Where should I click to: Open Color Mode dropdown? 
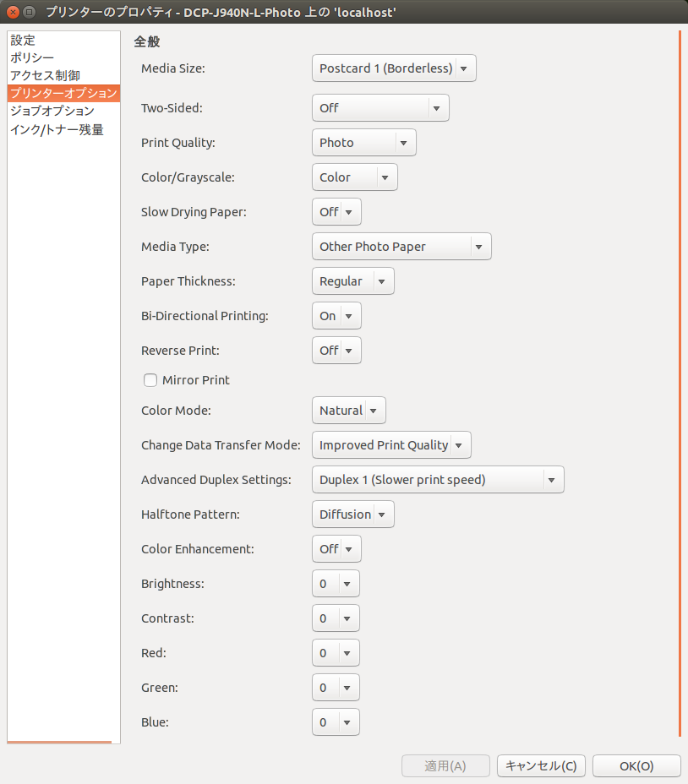click(349, 411)
